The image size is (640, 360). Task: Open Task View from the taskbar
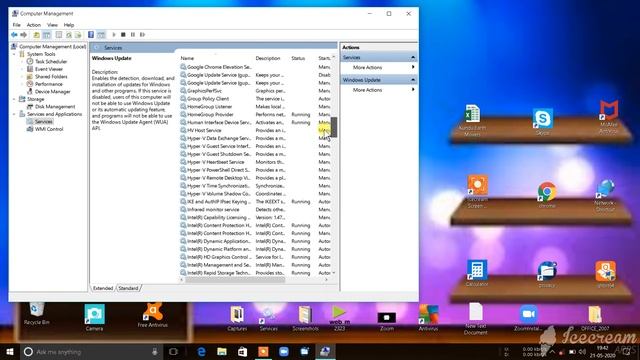(173, 351)
